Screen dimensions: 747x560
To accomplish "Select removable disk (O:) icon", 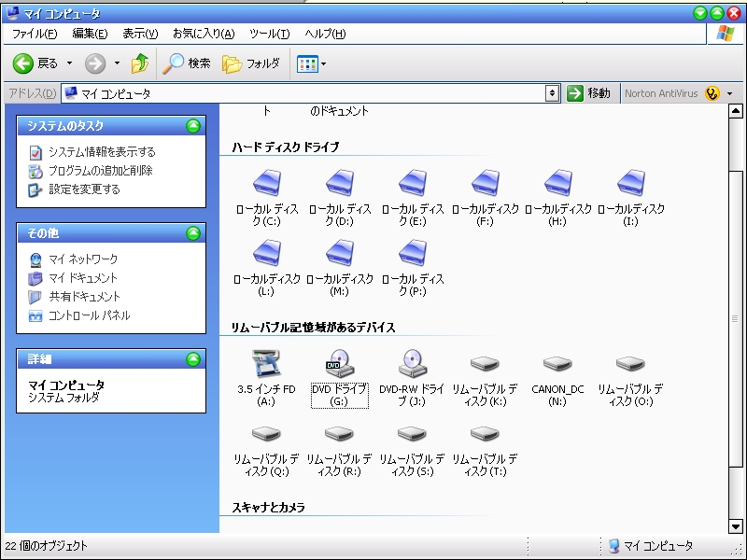I will (x=630, y=364).
